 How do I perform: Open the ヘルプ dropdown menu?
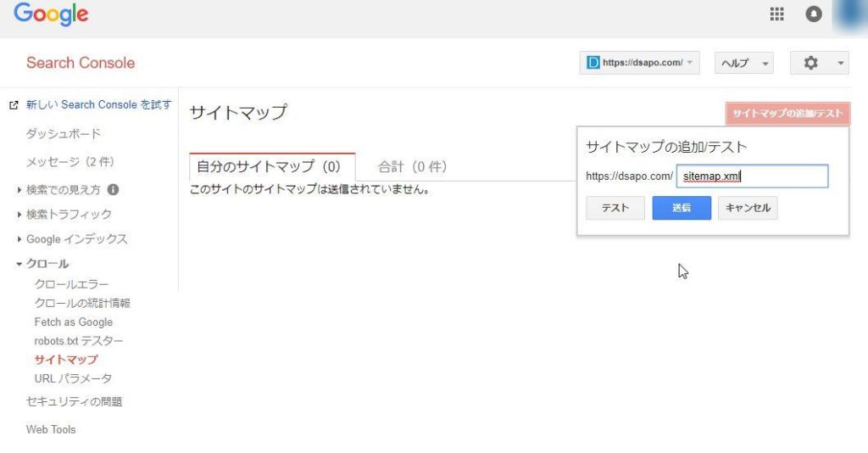(744, 63)
